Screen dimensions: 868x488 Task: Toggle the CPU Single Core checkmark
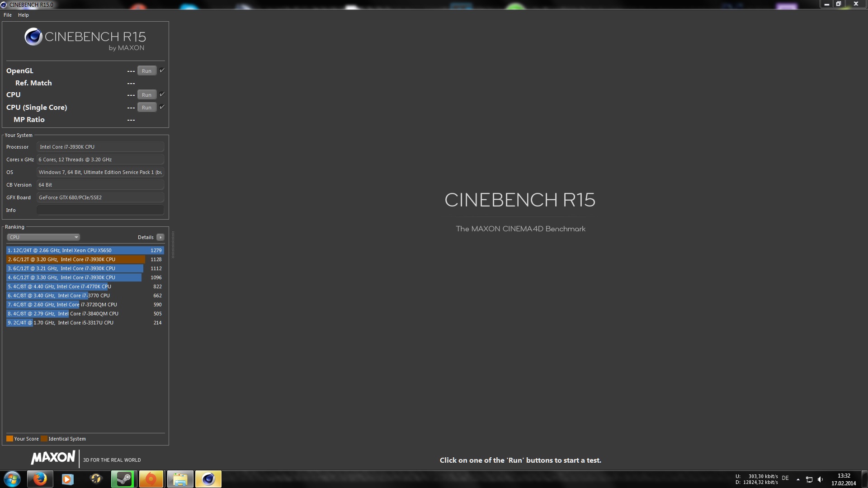(162, 107)
